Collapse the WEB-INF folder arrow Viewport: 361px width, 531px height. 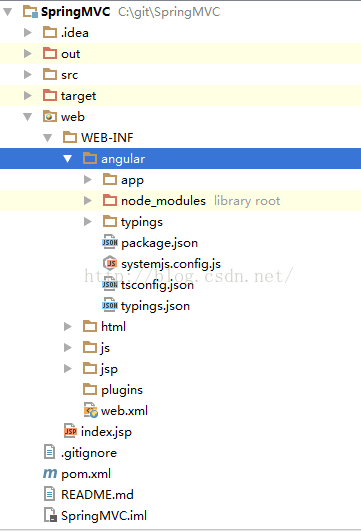47,138
